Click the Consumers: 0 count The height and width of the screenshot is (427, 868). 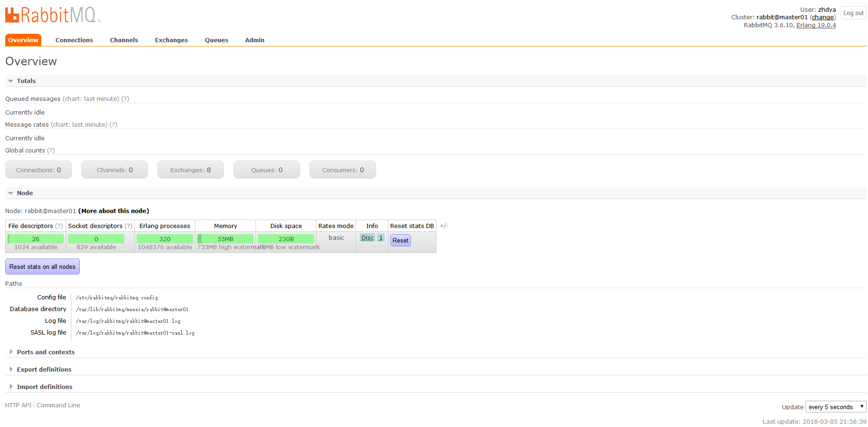[343, 170]
